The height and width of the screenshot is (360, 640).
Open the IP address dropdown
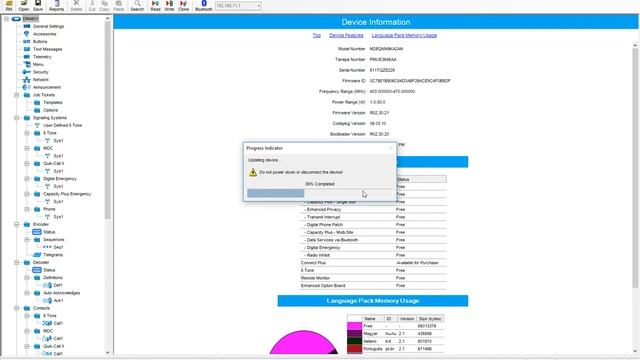click(258, 6)
